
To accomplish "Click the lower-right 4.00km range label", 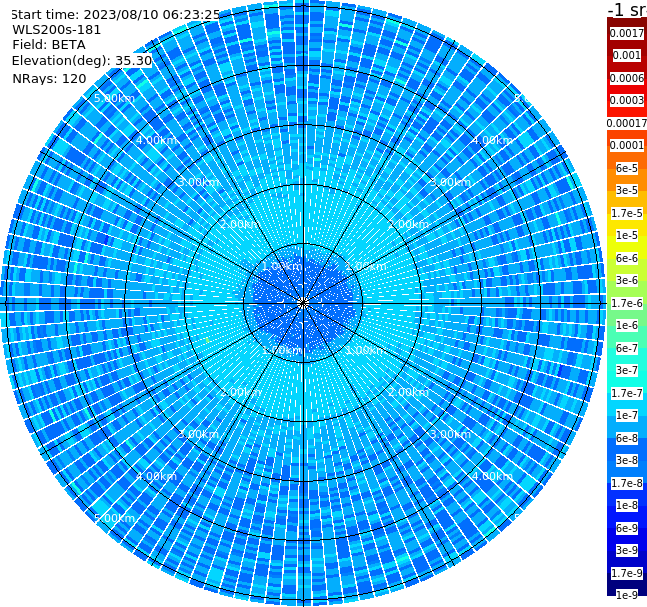I will click(493, 476).
